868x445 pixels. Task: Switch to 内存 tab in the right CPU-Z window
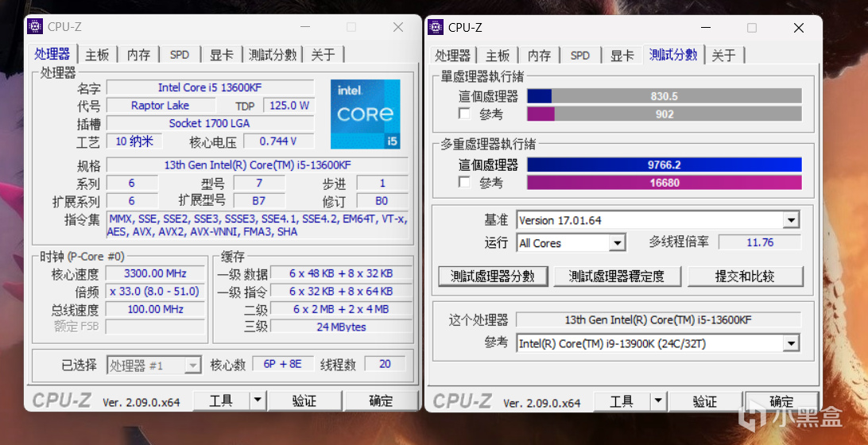coord(539,56)
